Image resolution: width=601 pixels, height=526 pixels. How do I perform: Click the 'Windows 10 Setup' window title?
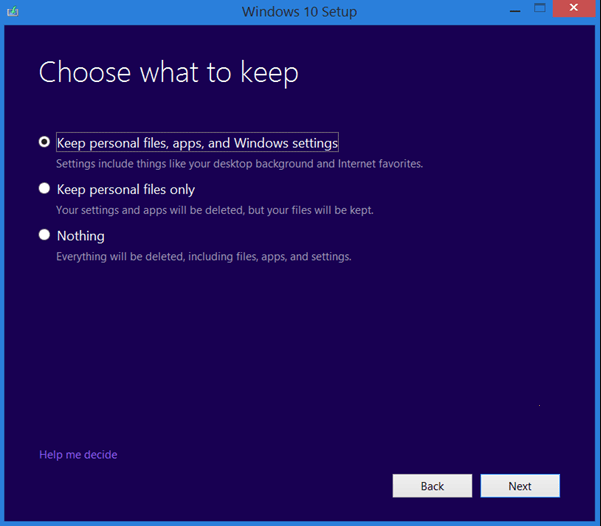pyautogui.click(x=299, y=12)
